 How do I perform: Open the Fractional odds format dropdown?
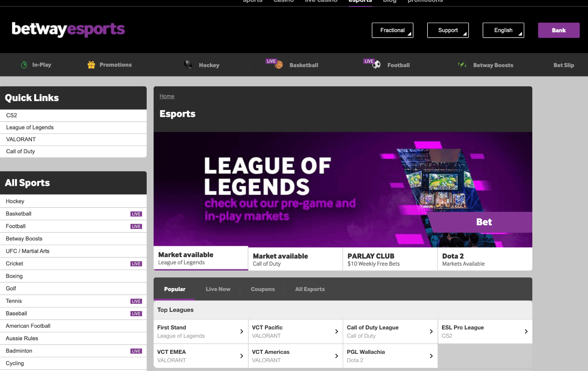[392, 30]
